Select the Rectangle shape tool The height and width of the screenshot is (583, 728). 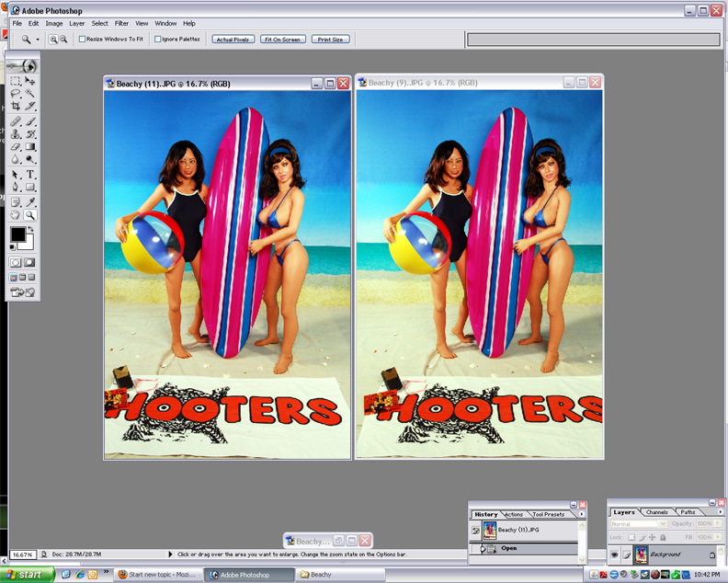(x=30, y=187)
